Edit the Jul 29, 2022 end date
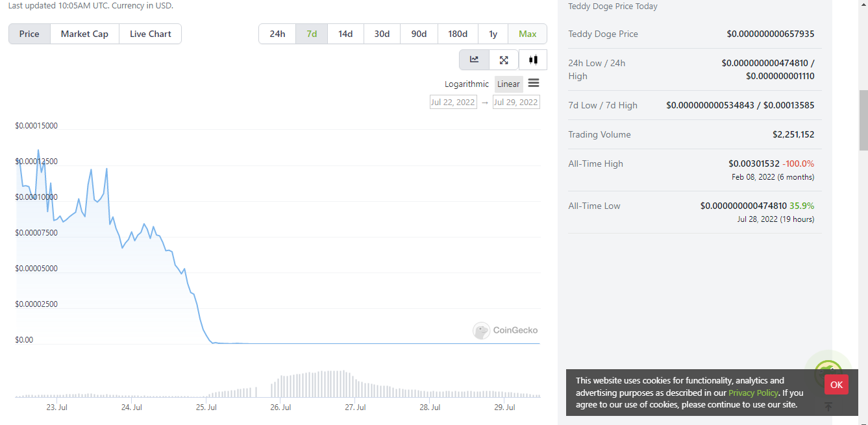 (x=516, y=102)
